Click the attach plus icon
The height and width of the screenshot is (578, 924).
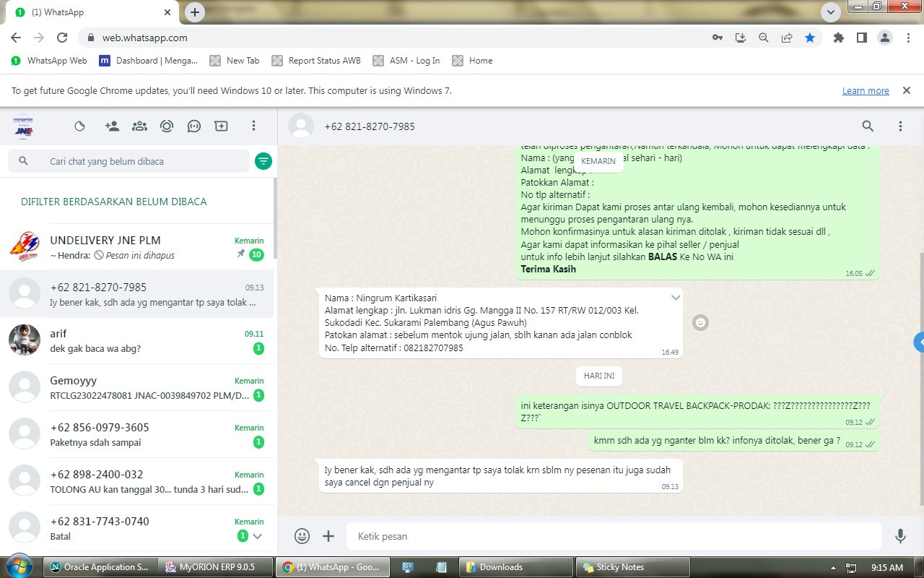328,536
